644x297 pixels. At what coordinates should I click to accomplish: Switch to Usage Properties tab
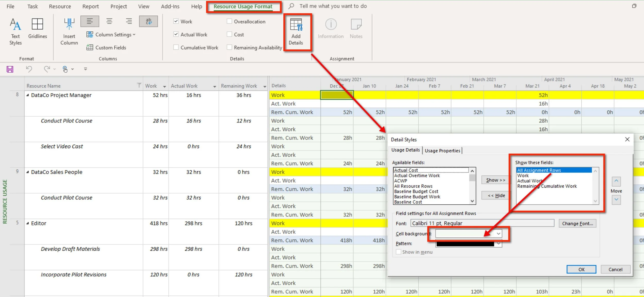point(442,151)
